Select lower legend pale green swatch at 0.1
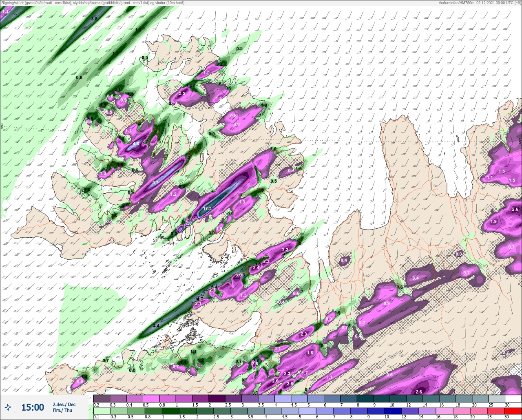This screenshot has height=420, width=522. pyautogui.click(x=102, y=411)
